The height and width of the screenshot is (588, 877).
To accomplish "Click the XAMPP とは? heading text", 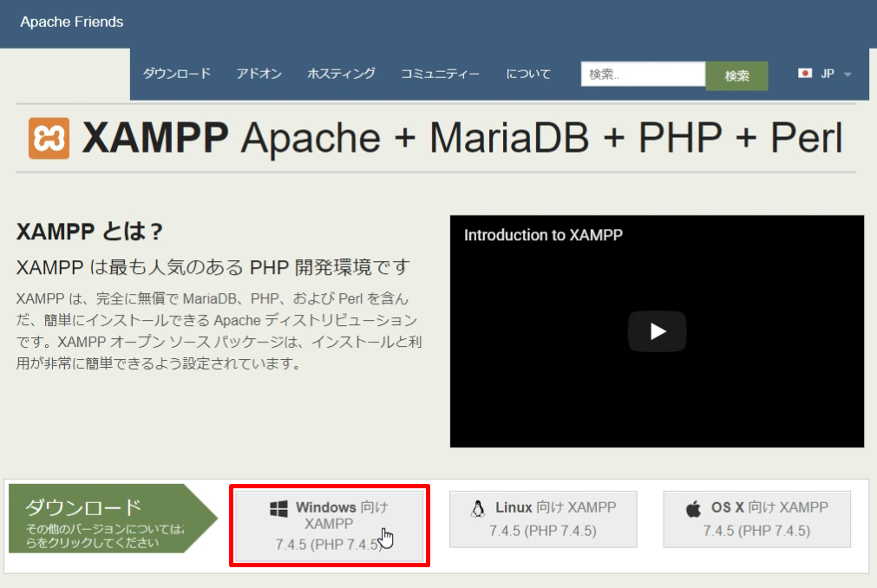I will pyautogui.click(x=89, y=232).
